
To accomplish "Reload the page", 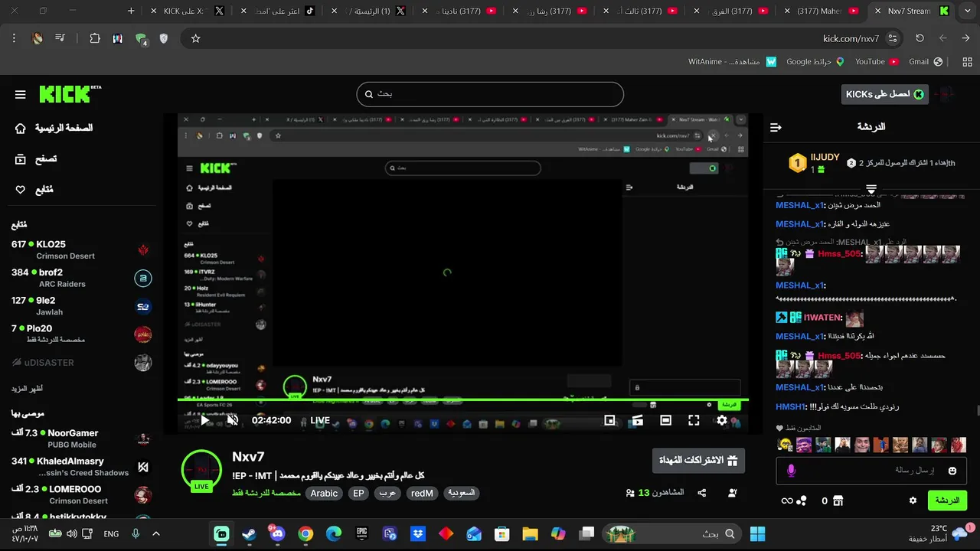I will (x=920, y=38).
